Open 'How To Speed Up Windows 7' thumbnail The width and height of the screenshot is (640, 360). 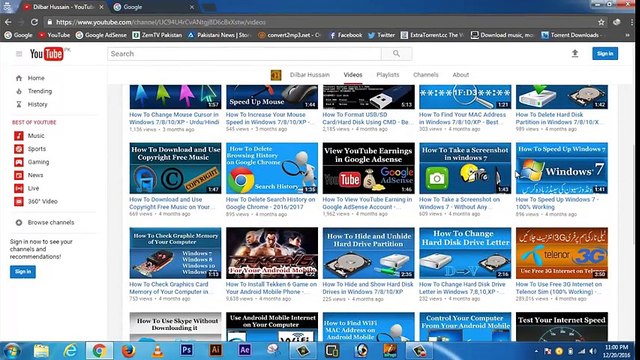(x=562, y=168)
